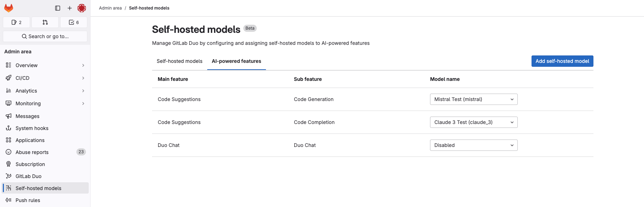Select the System hooks sidebar icon
This screenshot has width=644, height=207.
[8, 128]
